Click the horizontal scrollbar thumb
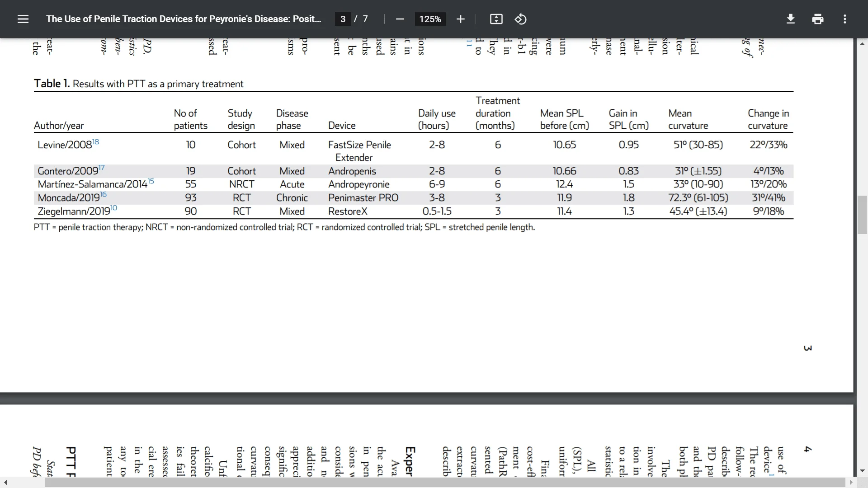The image size is (868, 488). click(x=445, y=483)
